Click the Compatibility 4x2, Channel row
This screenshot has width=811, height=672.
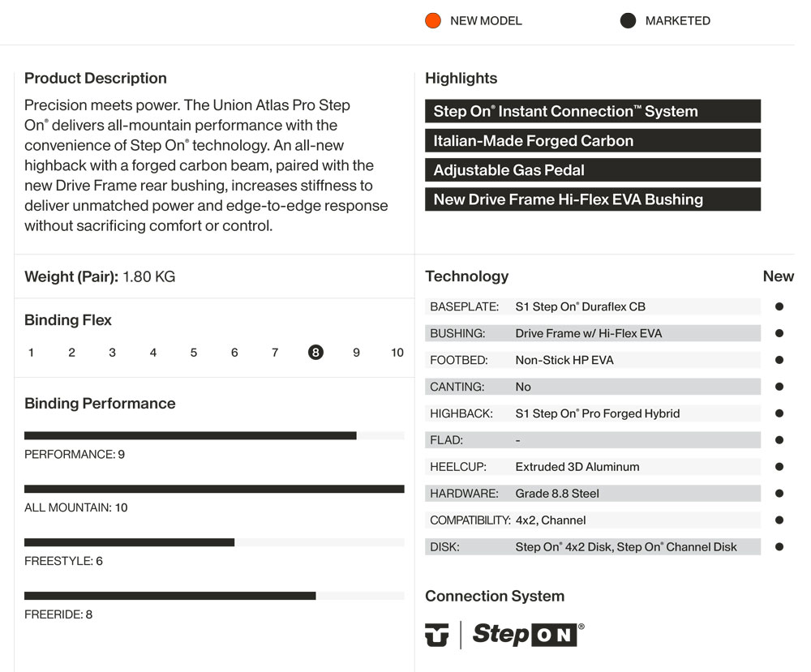point(592,520)
